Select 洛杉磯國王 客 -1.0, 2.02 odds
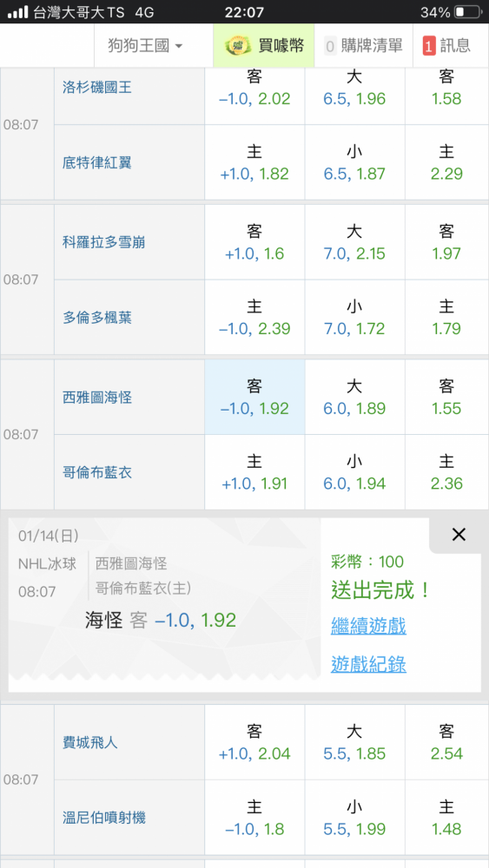Image resolution: width=489 pixels, height=868 pixels. pos(254,89)
